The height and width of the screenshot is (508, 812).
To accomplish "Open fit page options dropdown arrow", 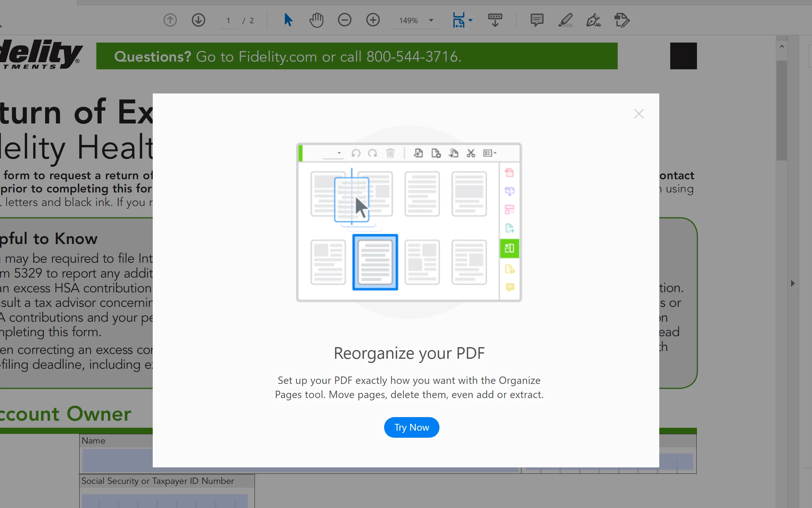I will (x=471, y=20).
